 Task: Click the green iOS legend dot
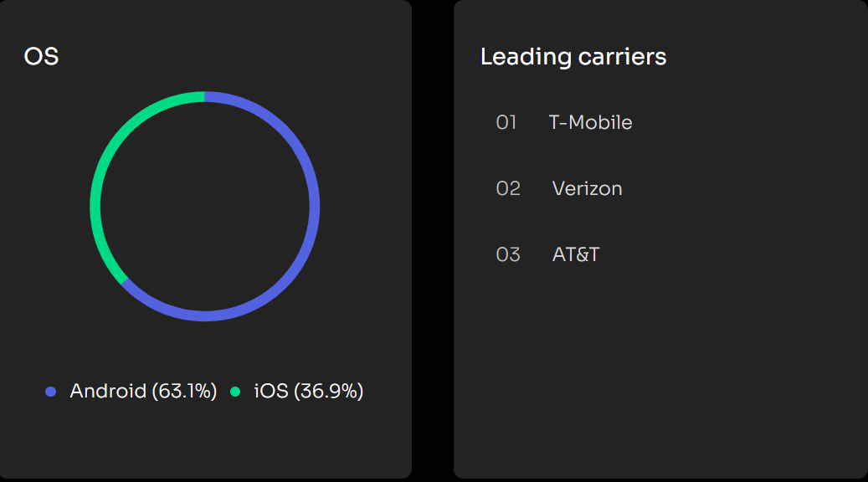pyautogui.click(x=235, y=392)
